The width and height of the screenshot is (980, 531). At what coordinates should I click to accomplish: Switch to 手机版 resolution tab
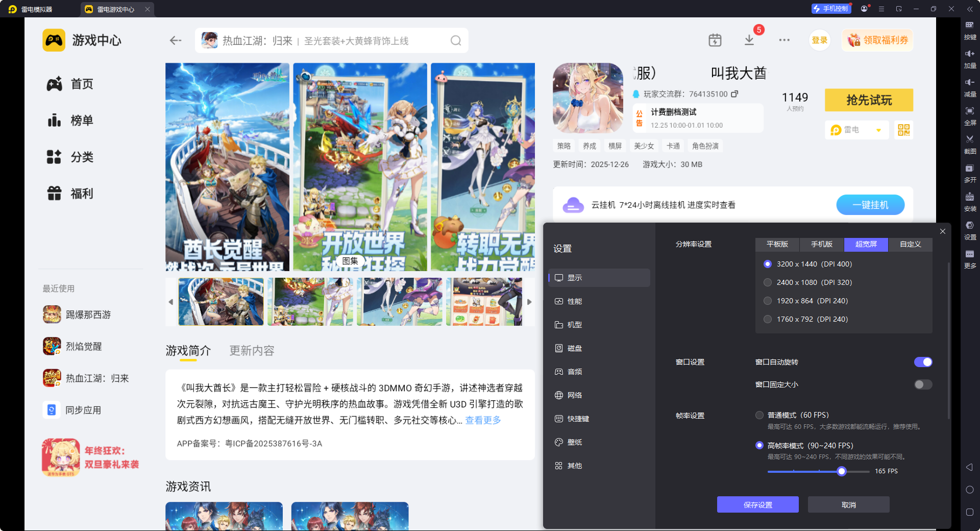(822, 245)
